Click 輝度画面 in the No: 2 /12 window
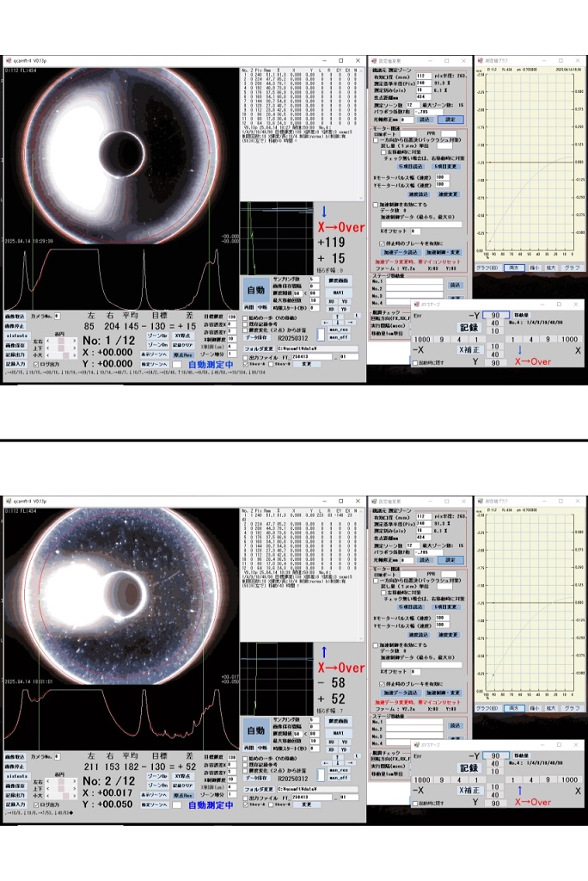 click(x=339, y=721)
